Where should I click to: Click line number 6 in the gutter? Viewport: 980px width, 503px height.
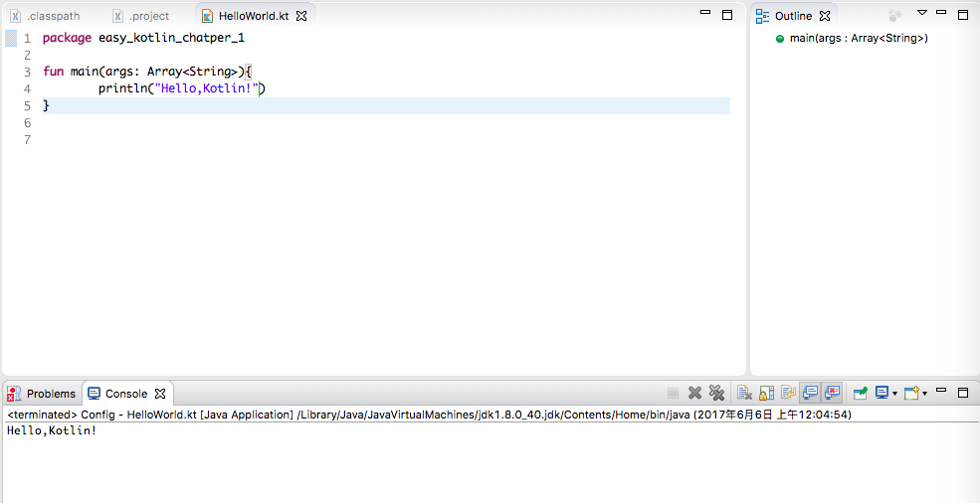click(x=27, y=123)
